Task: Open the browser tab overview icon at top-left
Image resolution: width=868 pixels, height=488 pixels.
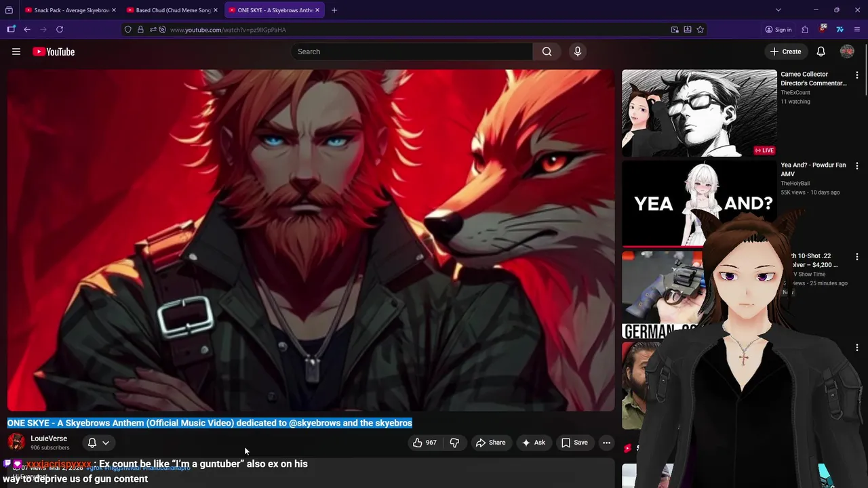Action: coord(9,10)
